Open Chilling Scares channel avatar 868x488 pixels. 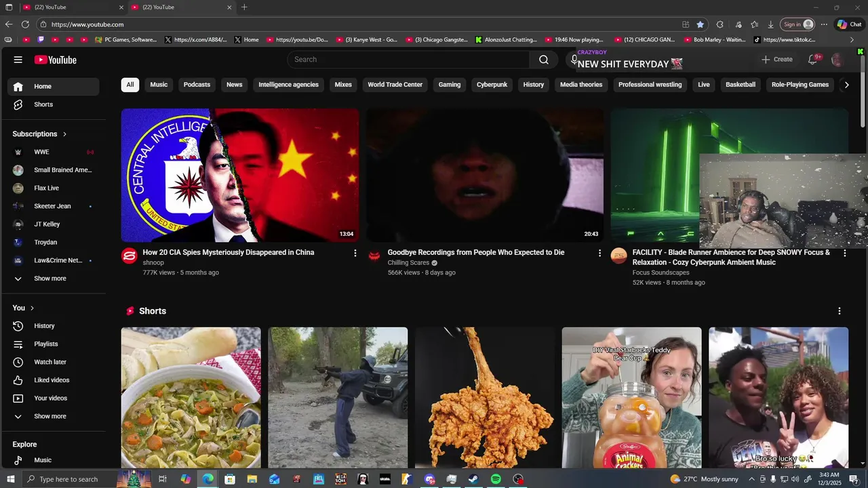click(374, 256)
